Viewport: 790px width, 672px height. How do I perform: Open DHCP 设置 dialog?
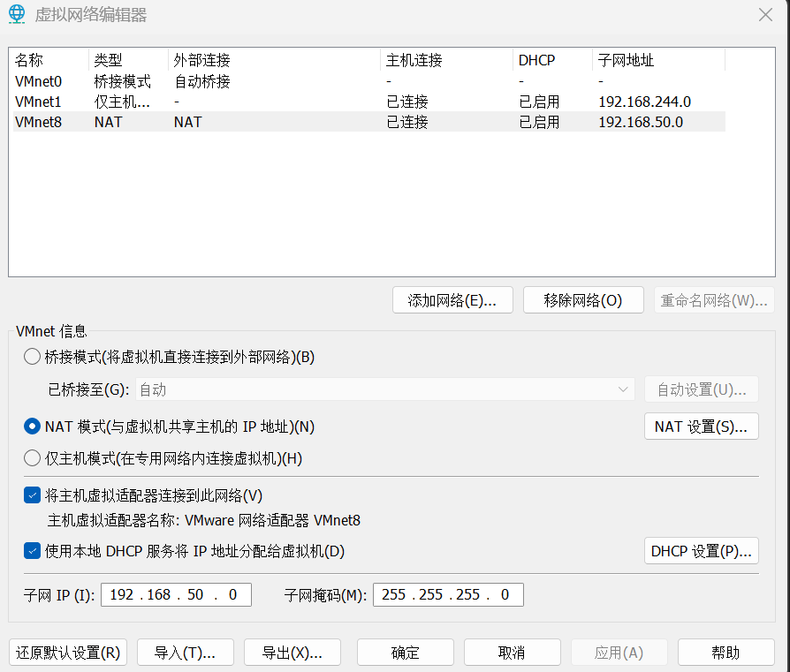(x=701, y=551)
